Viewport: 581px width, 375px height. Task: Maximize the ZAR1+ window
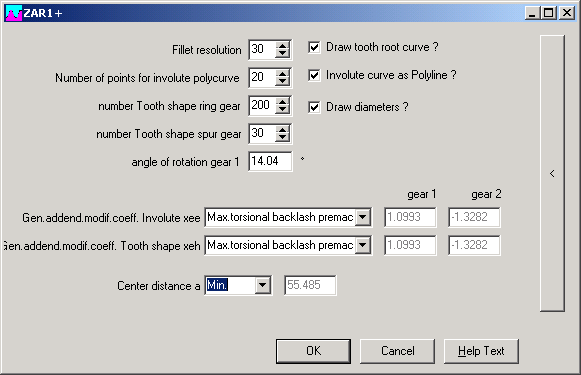549,13
